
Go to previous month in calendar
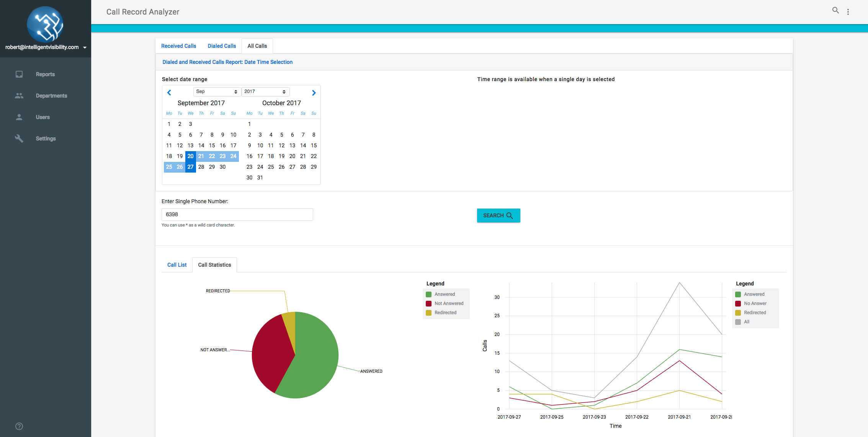169,93
